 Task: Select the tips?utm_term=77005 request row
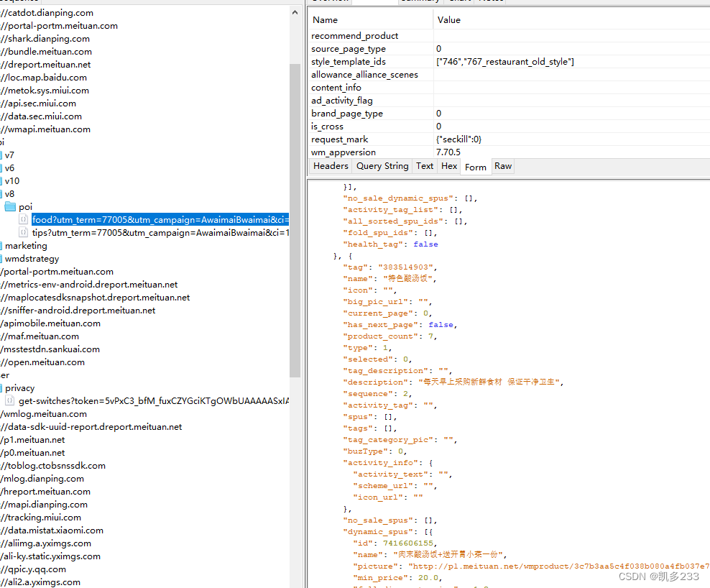click(x=160, y=233)
